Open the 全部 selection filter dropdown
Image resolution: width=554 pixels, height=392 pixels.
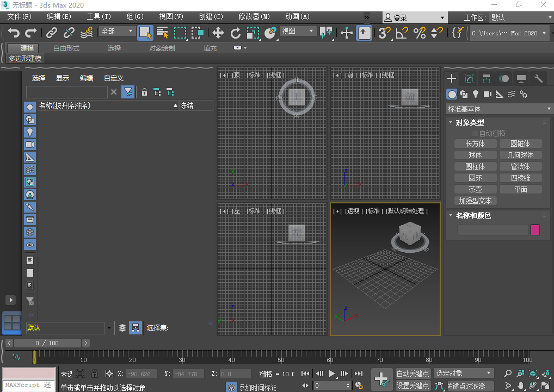(x=117, y=32)
